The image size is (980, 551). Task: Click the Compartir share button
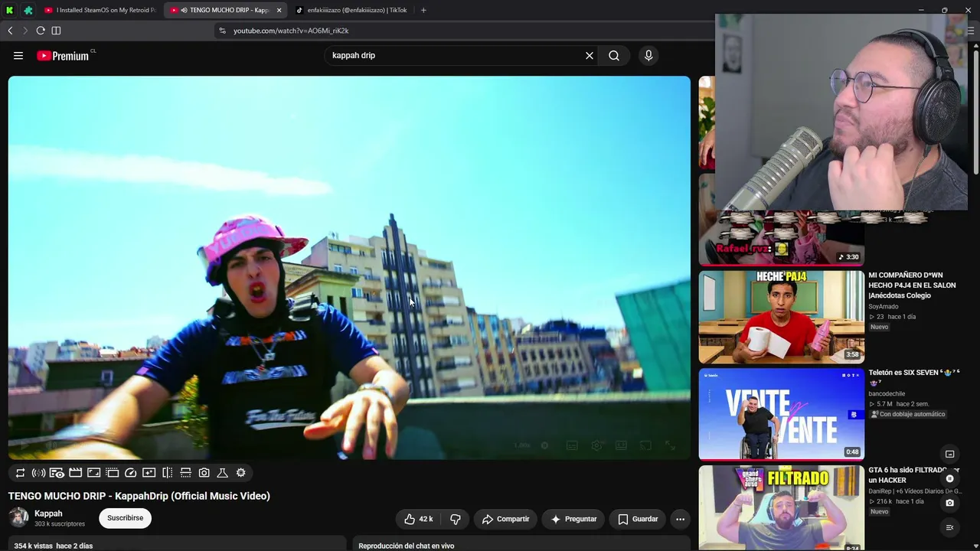pos(505,519)
